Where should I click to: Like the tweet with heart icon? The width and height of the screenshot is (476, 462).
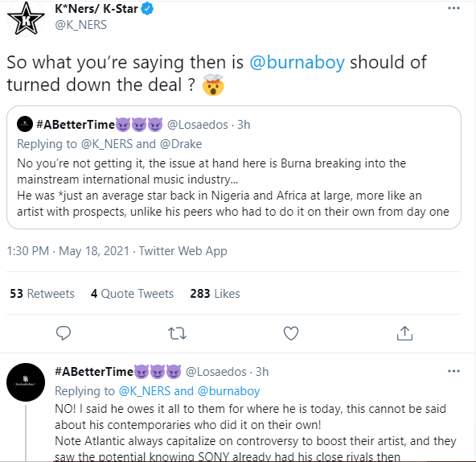[x=291, y=333]
